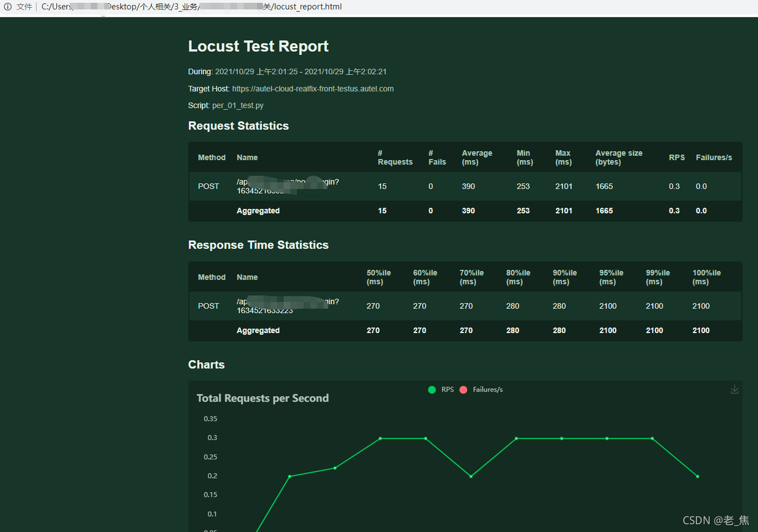Click the Response Time Statistics heading

click(258, 245)
